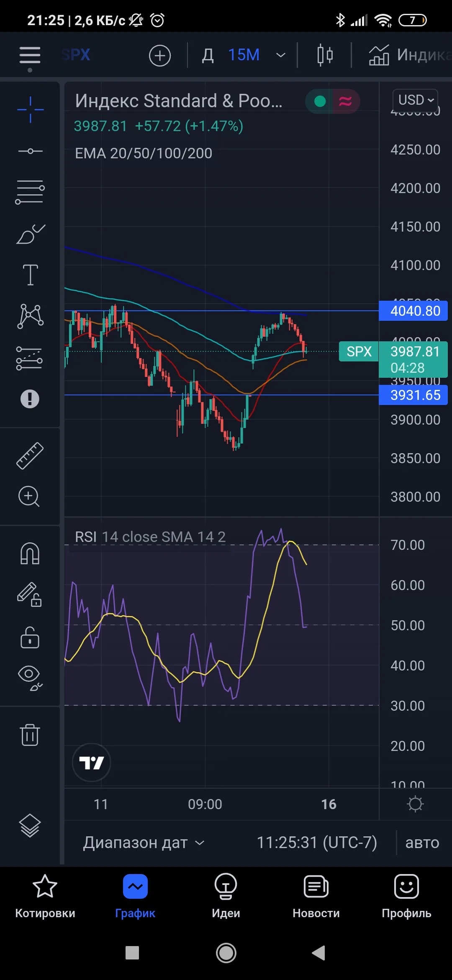
Task: Switch to the График tab
Action: point(135,897)
